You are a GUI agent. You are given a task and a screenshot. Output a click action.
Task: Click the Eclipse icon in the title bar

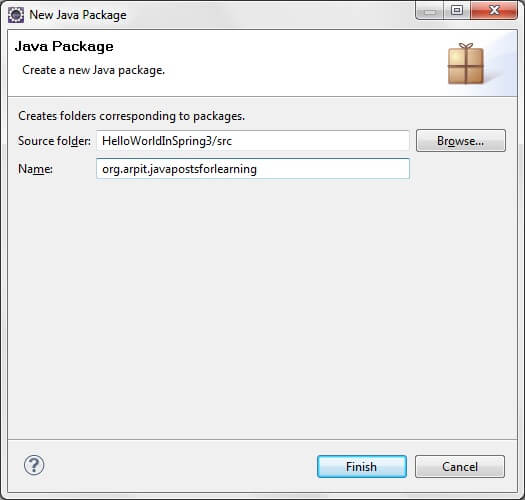16,15
